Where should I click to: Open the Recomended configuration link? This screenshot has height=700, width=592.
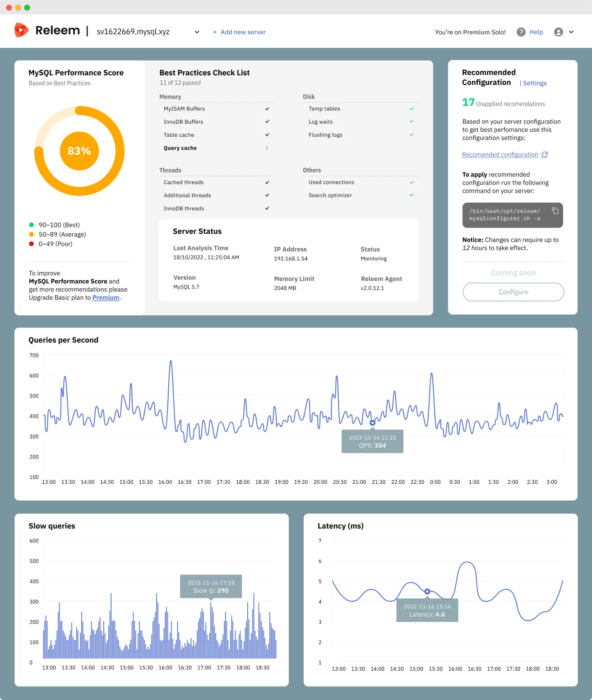(500, 154)
